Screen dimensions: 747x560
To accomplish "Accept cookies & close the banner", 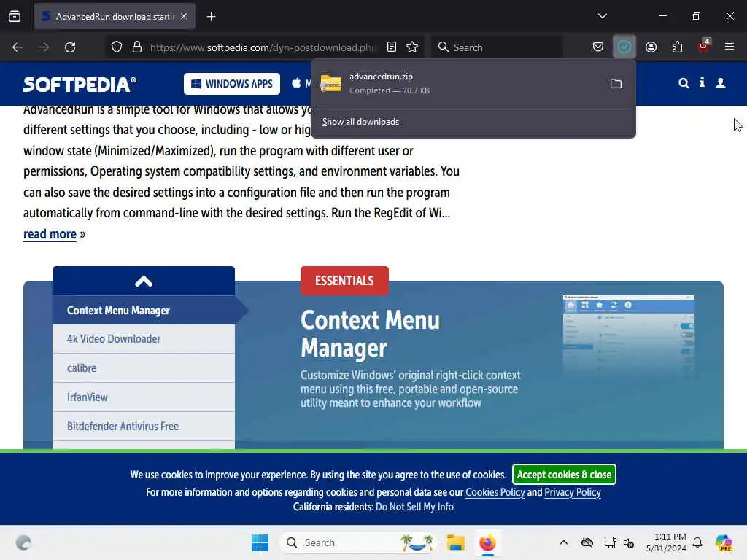I will click(564, 475).
